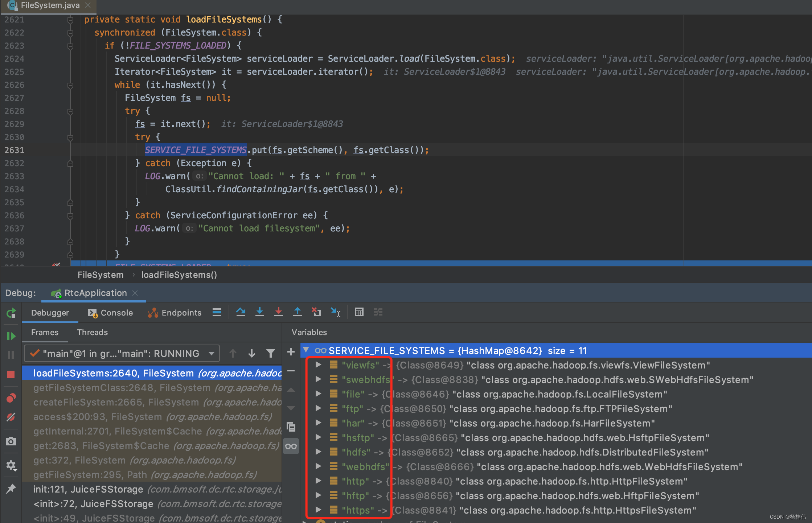Move watch up
The image size is (812, 523).
291,390
